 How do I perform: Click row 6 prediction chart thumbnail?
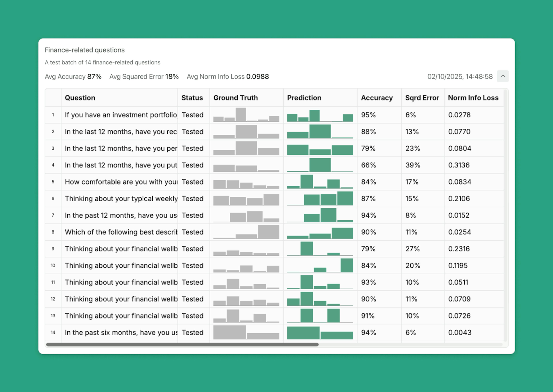320,199
